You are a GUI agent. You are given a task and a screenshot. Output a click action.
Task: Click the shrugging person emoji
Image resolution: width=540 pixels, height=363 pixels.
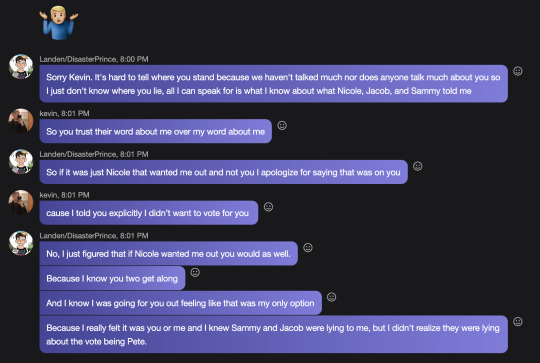(x=59, y=22)
